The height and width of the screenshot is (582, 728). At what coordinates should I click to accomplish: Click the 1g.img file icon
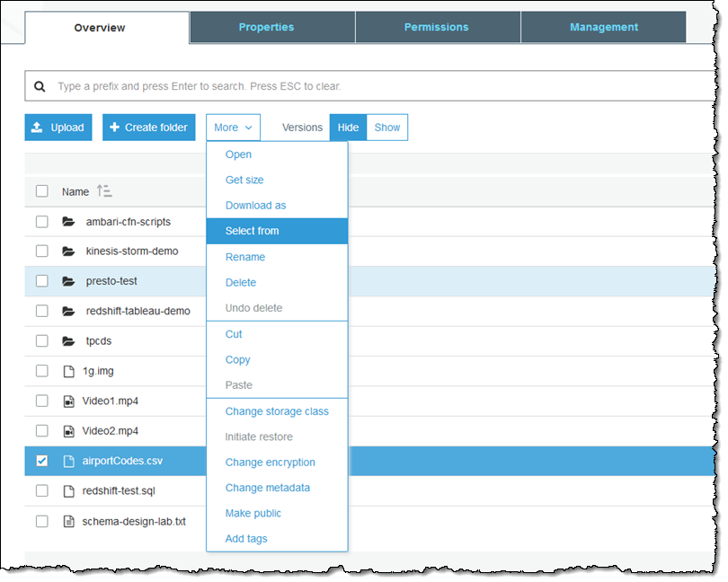[68, 371]
